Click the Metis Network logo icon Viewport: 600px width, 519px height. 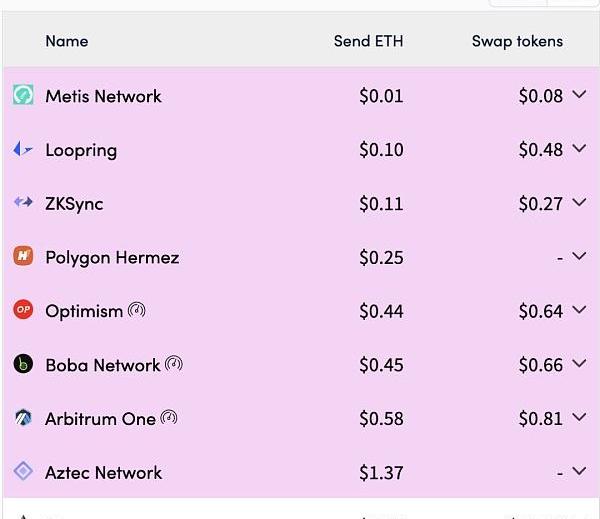(23, 95)
